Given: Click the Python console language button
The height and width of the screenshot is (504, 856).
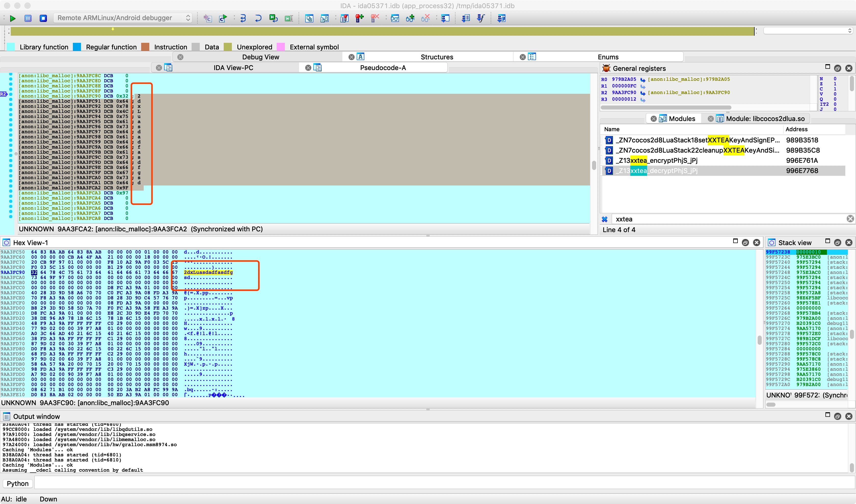Looking at the screenshot, I should click(x=18, y=483).
